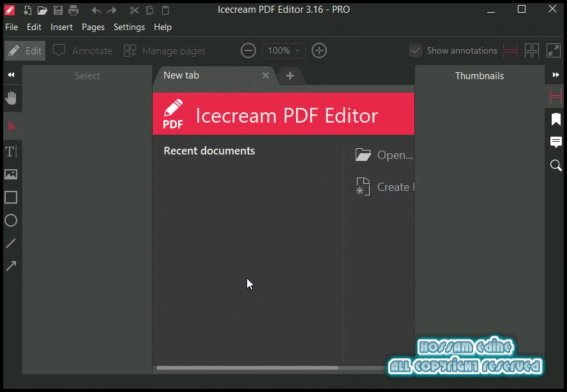Viewport: 567px width, 392px height.
Task: Zoom out with the minus button
Action: coord(248,50)
